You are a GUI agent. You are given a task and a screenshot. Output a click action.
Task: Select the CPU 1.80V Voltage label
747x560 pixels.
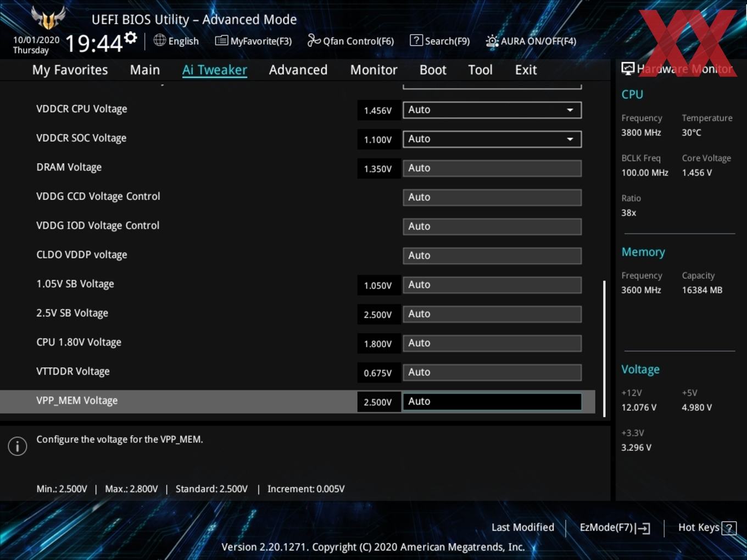(x=79, y=342)
